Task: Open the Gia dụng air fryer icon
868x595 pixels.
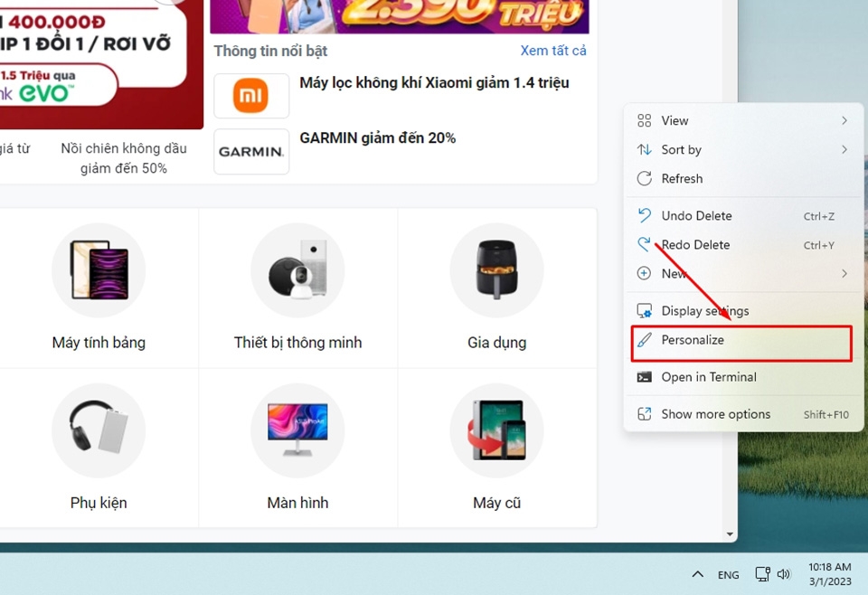Action: [496, 270]
